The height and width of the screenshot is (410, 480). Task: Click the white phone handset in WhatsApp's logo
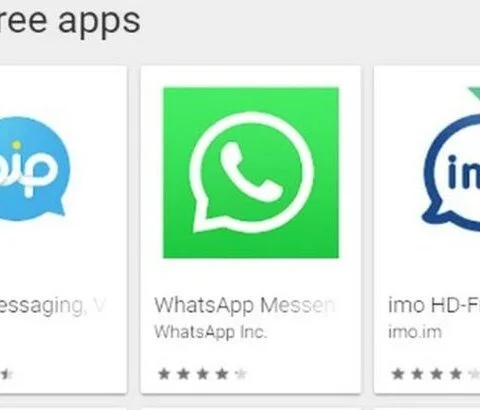(251, 172)
